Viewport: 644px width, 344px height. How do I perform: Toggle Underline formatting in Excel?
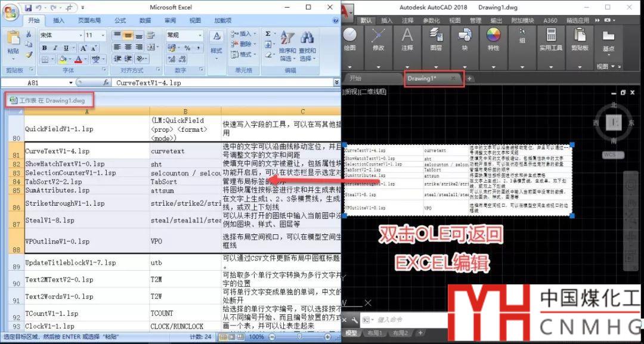click(x=66, y=48)
